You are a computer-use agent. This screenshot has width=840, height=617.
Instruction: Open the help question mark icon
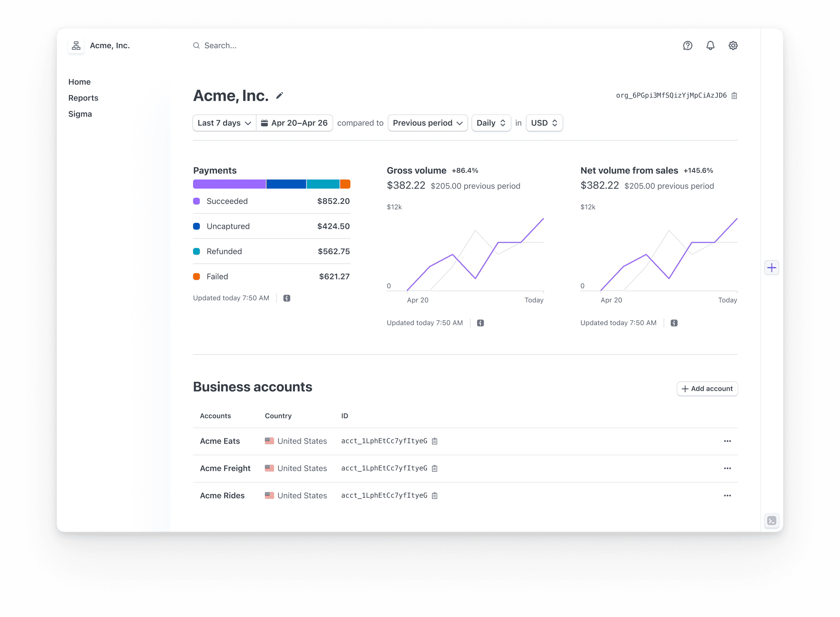pyautogui.click(x=687, y=46)
